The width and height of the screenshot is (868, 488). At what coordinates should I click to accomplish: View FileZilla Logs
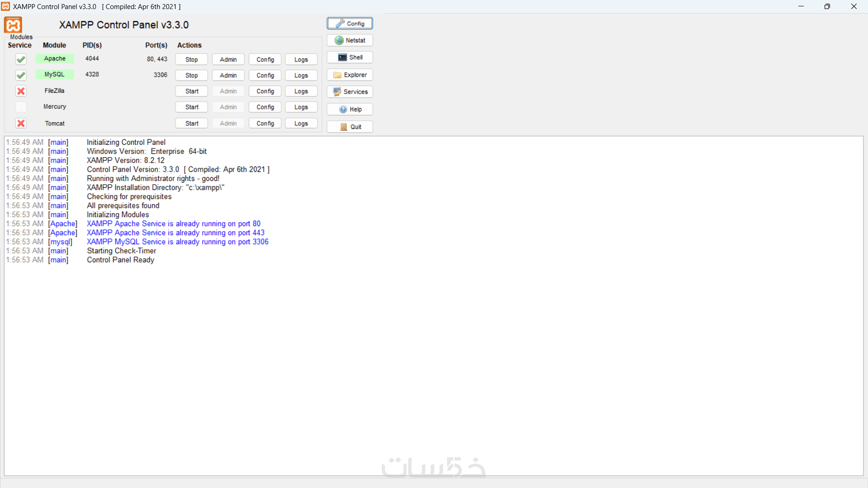[x=301, y=91]
